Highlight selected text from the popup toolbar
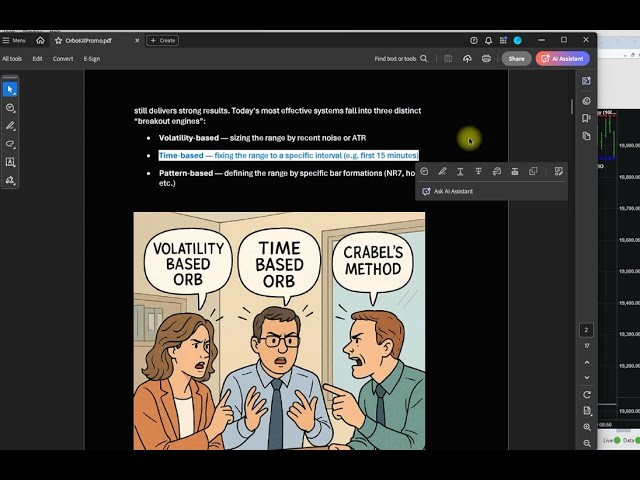The width and height of the screenshot is (640, 480). tap(442, 171)
